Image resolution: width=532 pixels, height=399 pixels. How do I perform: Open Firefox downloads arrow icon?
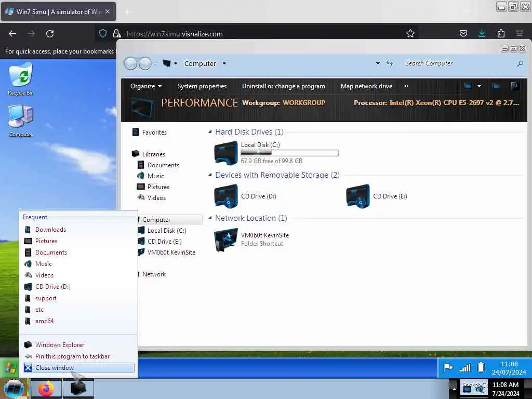482,33
